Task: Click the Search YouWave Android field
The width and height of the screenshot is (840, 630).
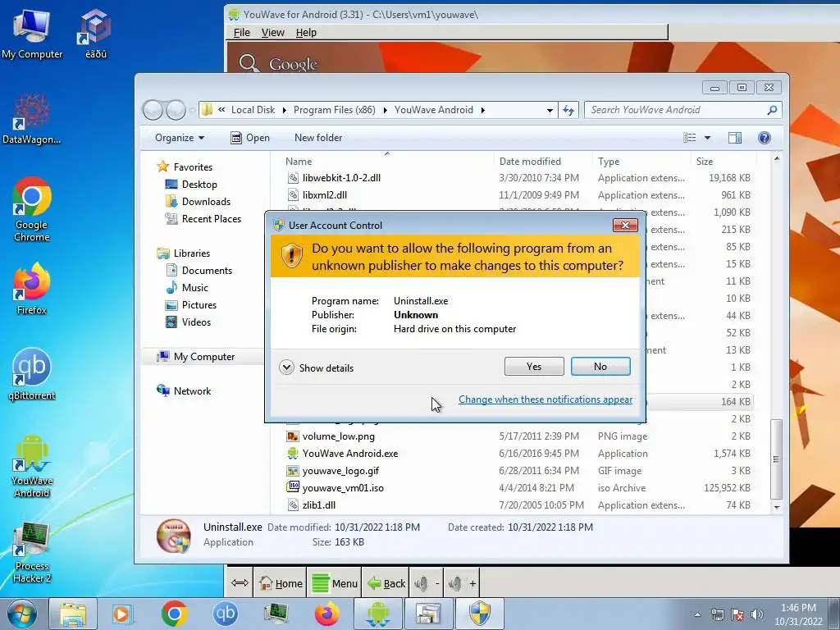Action: pyautogui.click(x=682, y=110)
